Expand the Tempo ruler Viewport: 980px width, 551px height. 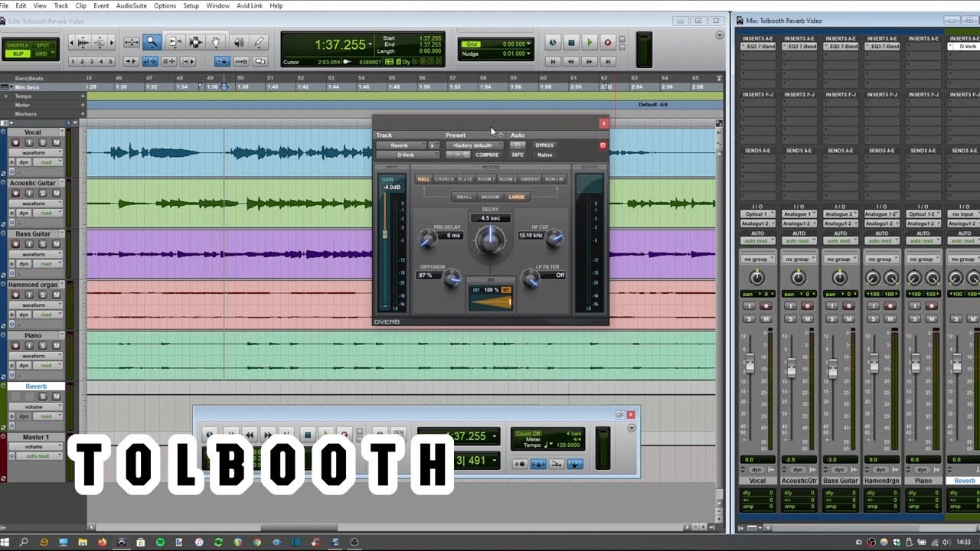pos(7,96)
